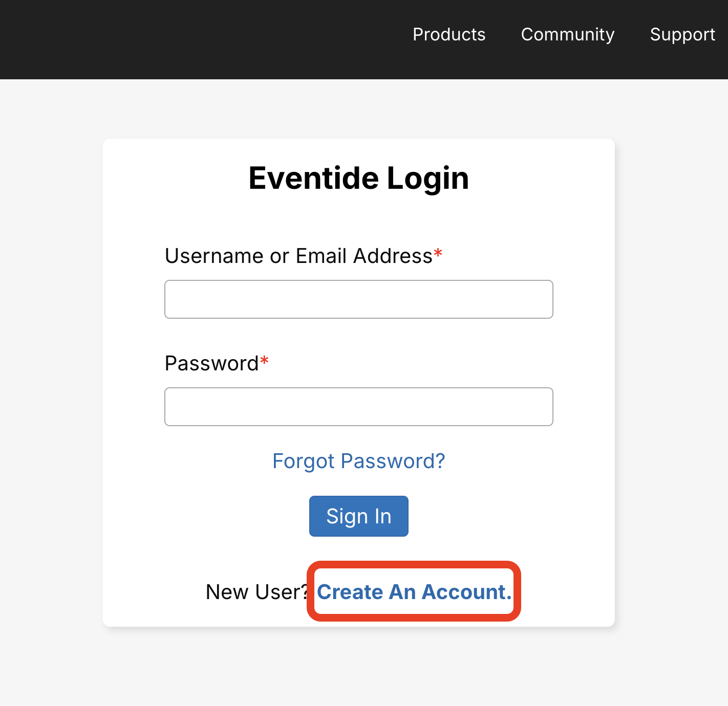Click the Username or Email Address label
Screen dimensions: 728x706
pyautogui.click(x=298, y=256)
